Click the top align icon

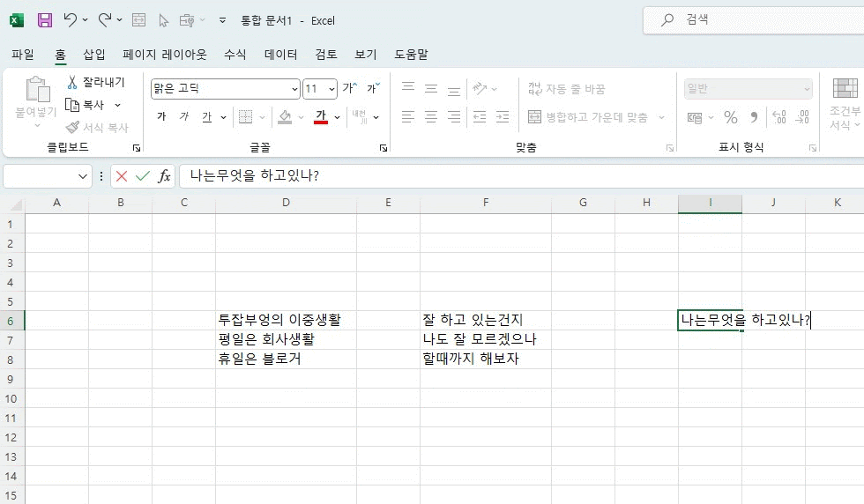[x=408, y=88]
